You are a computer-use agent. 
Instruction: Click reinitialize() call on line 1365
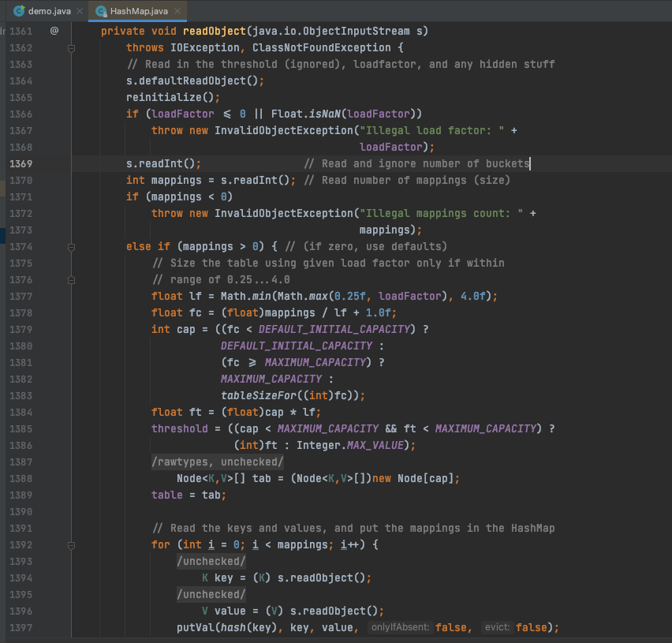point(170,97)
